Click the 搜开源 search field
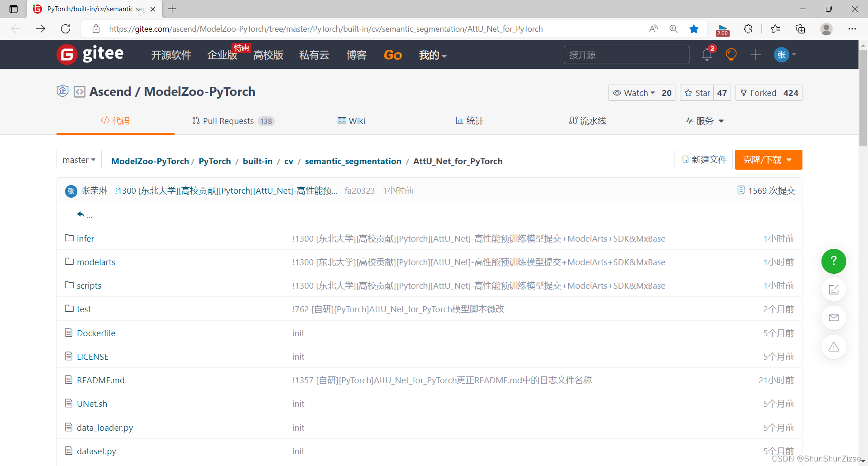This screenshot has width=868, height=466. pos(626,55)
